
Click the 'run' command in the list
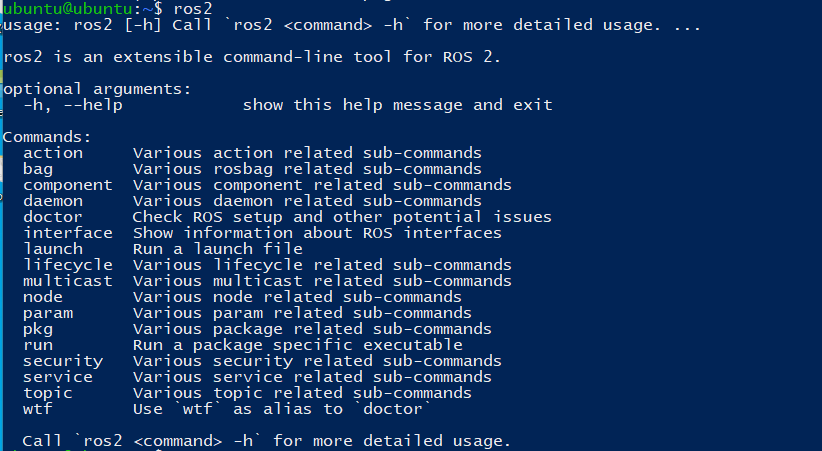pos(37,345)
